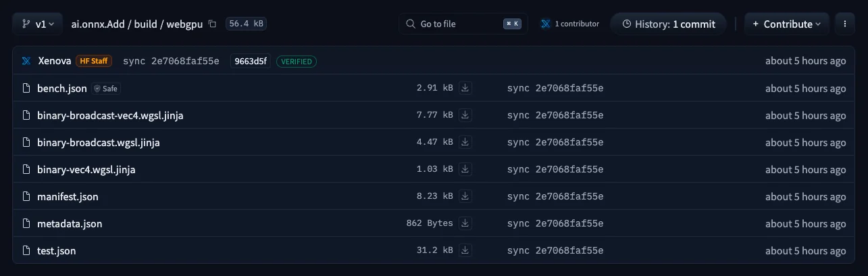868x276 pixels.
Task: Open metadata.json file
Action: (x=70, y=224)
